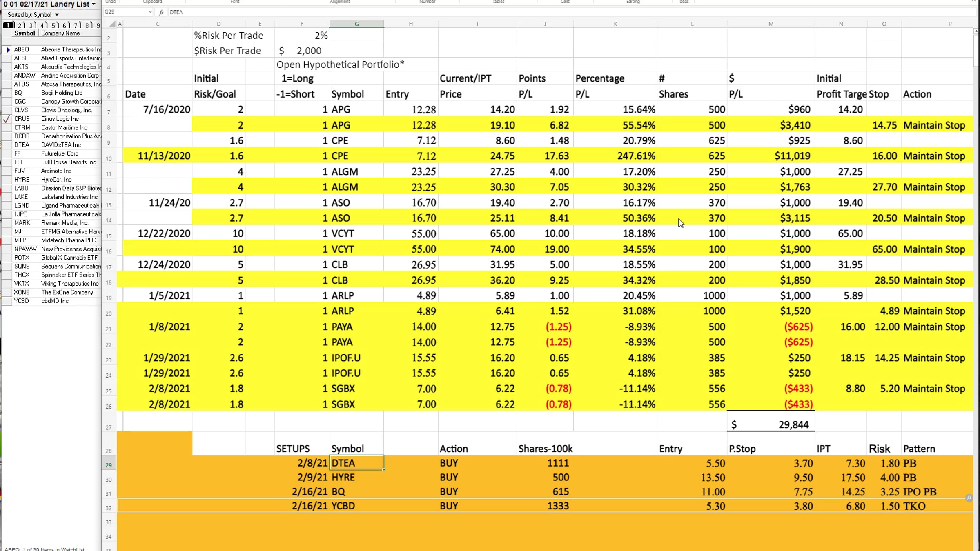Click the 1/5/2021 ARLP date cell
This screenshot has height=551, width=980.
(158, 295)
